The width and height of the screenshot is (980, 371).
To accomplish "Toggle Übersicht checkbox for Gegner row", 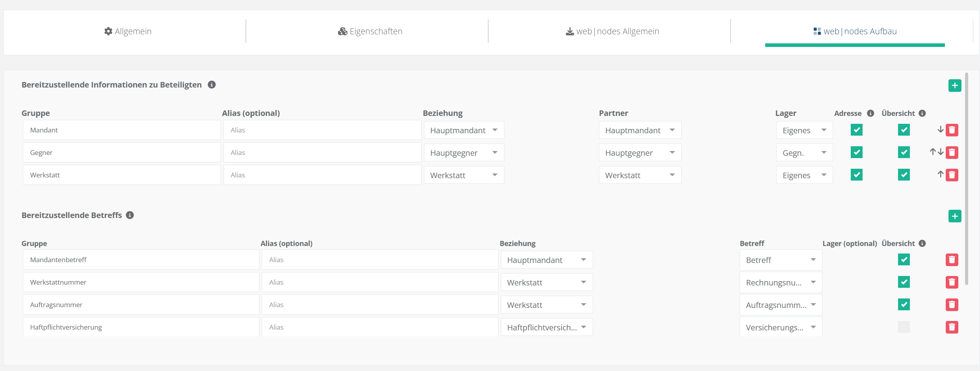I will (904, 153).
